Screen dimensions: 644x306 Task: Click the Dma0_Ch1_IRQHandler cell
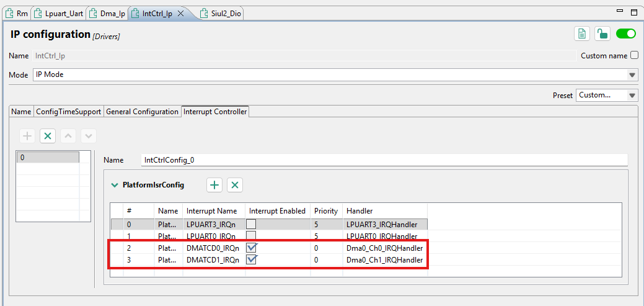(385, 260)
